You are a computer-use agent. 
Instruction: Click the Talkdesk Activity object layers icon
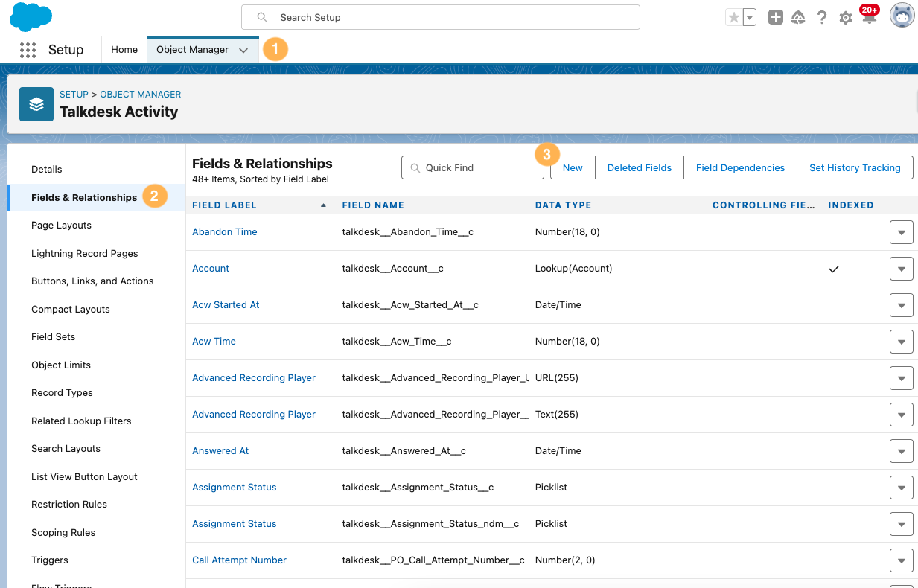coord(36,104)
